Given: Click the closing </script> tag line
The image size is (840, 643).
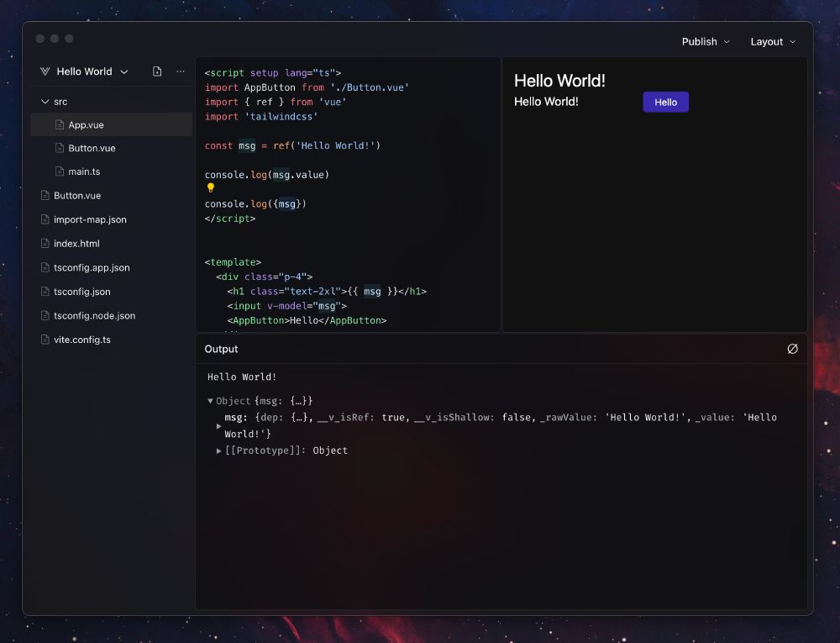Looking at the screenshot, I should [230, 219].
